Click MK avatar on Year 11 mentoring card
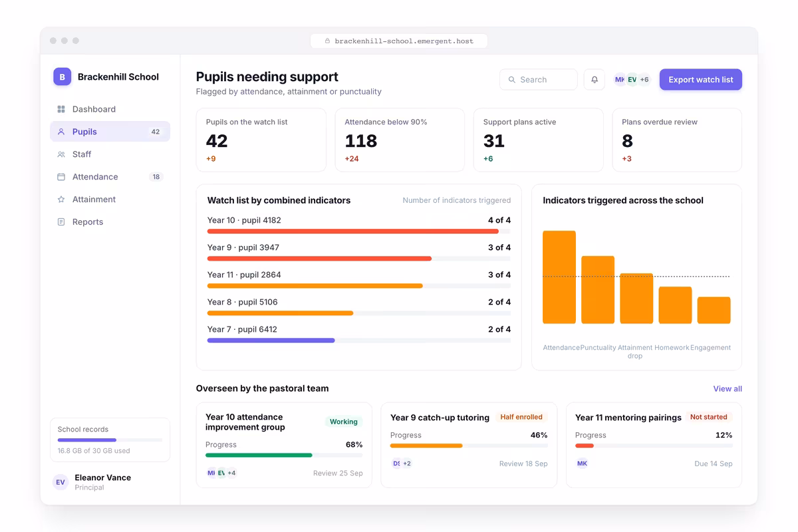Viewport: 798px width, 532px height. click(x=582, y=464)
